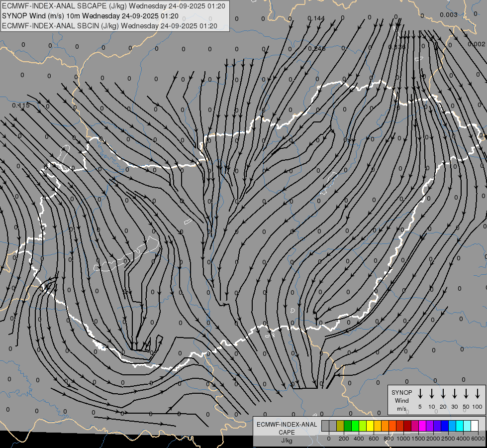Select the pure blue CAPE legend swatch

(445, 426)
